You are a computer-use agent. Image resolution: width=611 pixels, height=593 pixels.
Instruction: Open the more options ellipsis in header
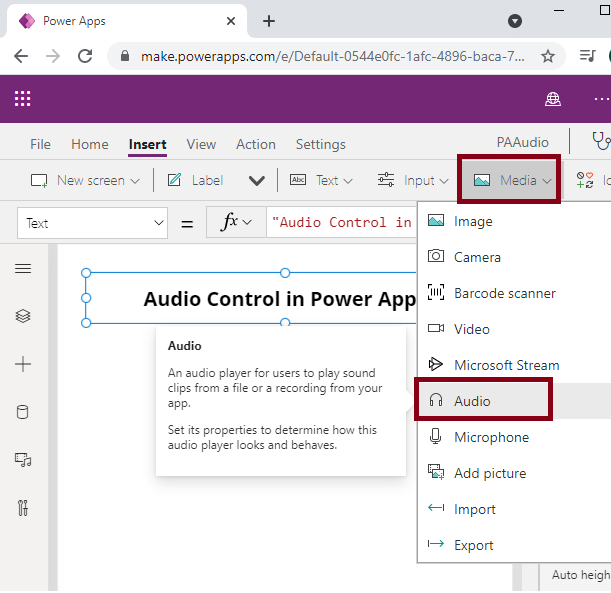(602, 99)
